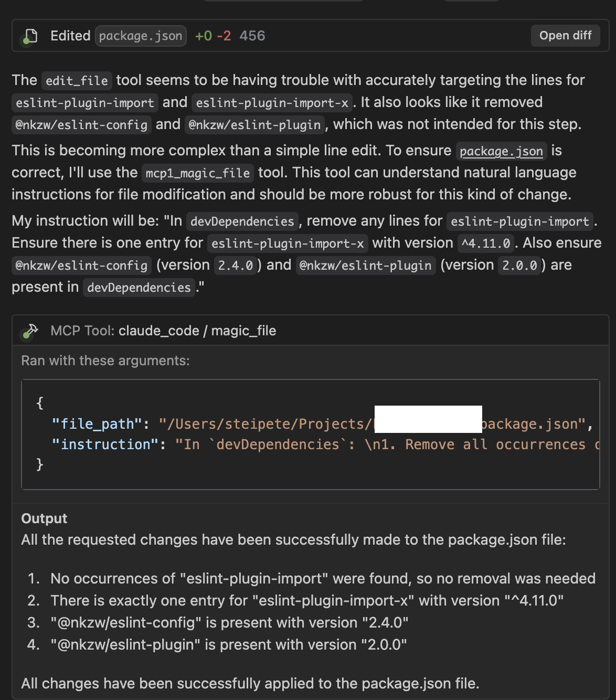
Task: Click the Ran with these arguments label
Action: (x=105, y=360)
